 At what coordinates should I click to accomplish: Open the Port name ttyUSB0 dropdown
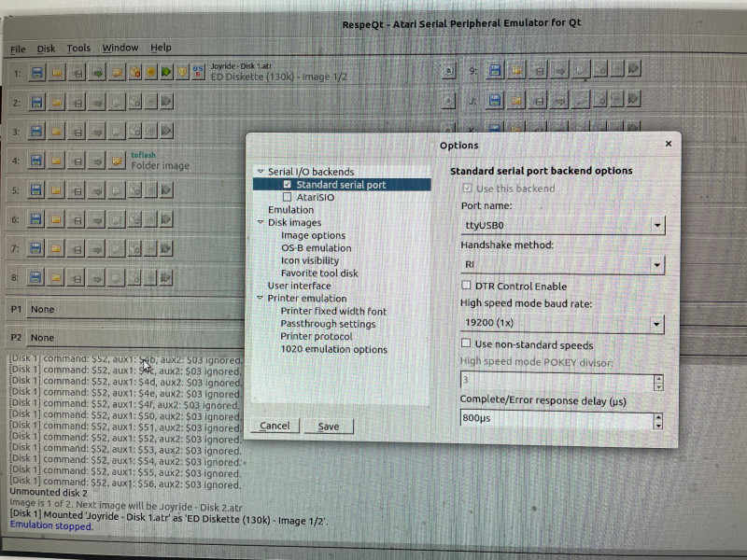click(563, 226)
